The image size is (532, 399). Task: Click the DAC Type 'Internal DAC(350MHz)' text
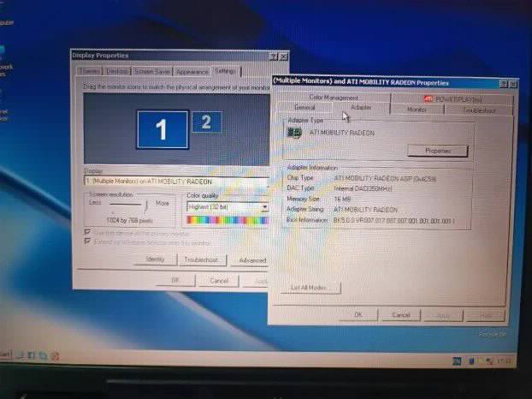[363, 188]
